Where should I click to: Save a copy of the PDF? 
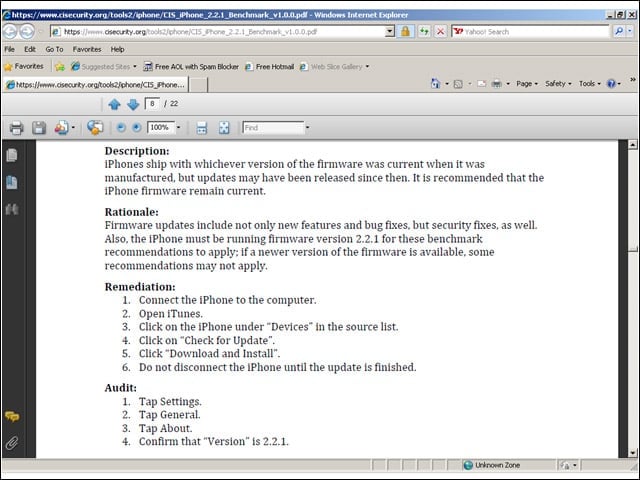pos(39,128)
